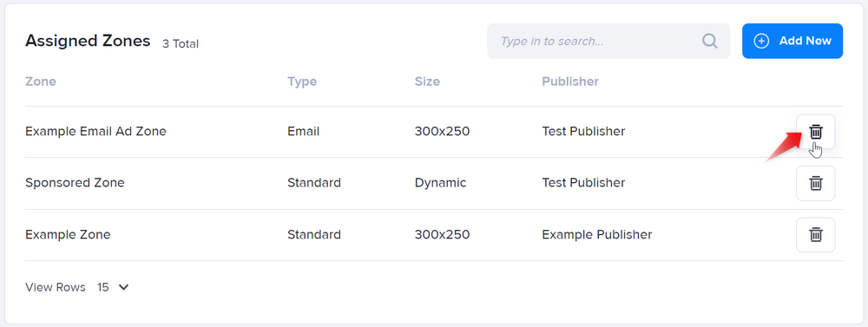Click 300x250 in Email Ad Zone row
Screen dimensions: 868x327
coord(442,131)
